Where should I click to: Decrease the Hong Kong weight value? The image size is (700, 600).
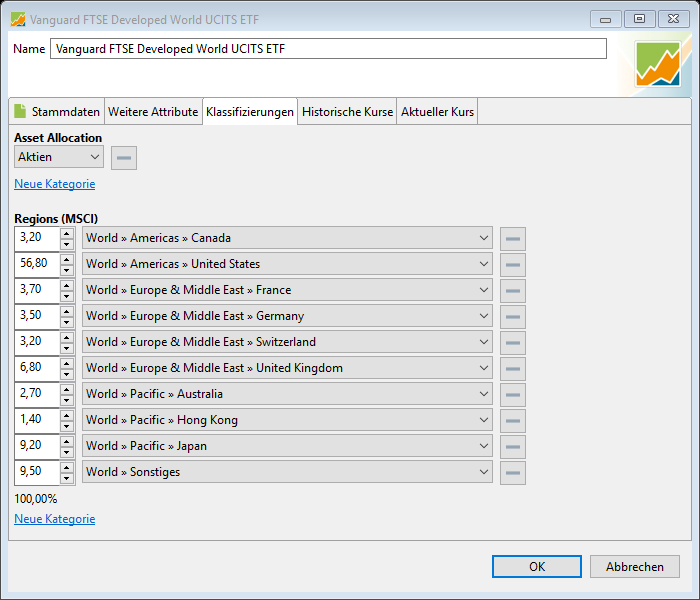[x=67, y=425]
